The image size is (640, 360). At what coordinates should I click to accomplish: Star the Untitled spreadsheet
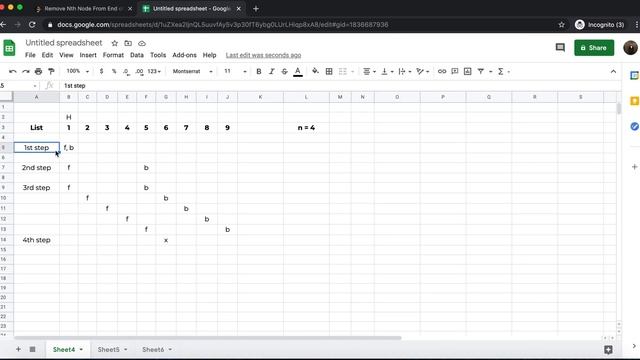[115, 43]
